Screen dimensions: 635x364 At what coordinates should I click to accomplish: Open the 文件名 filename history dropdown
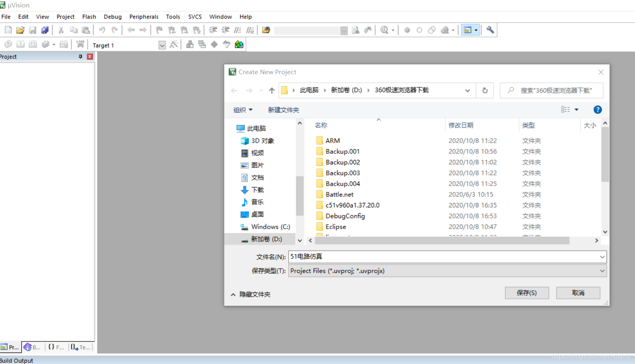(602, 257)
